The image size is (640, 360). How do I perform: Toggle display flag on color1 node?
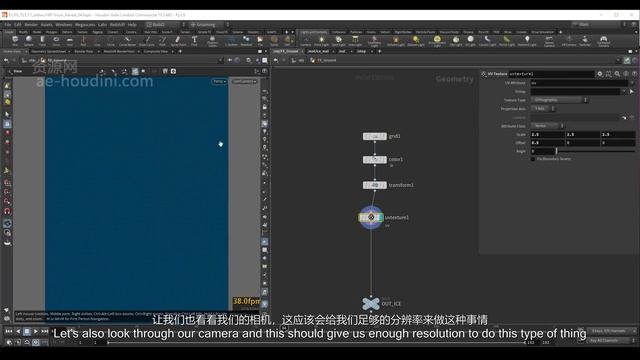[384, 160]
